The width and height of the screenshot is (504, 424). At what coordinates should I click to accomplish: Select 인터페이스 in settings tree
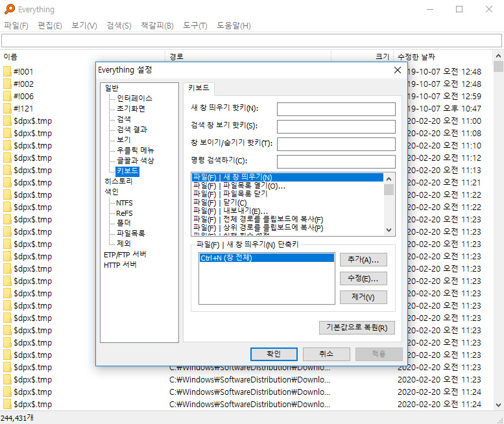point(134,99)
